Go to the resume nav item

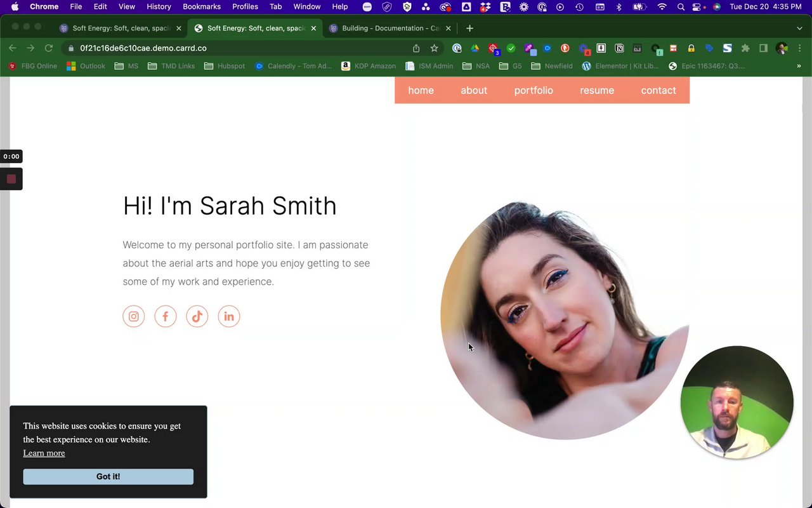tap(597, 90)
